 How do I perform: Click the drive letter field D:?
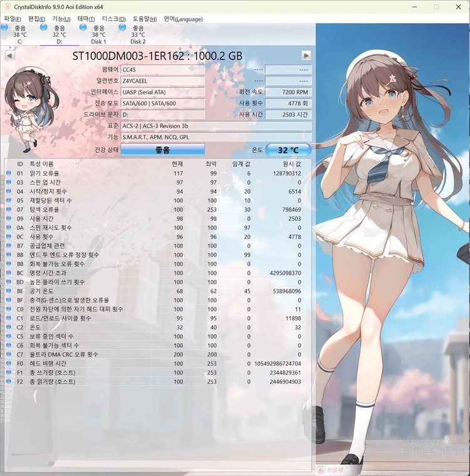point(162,115)
